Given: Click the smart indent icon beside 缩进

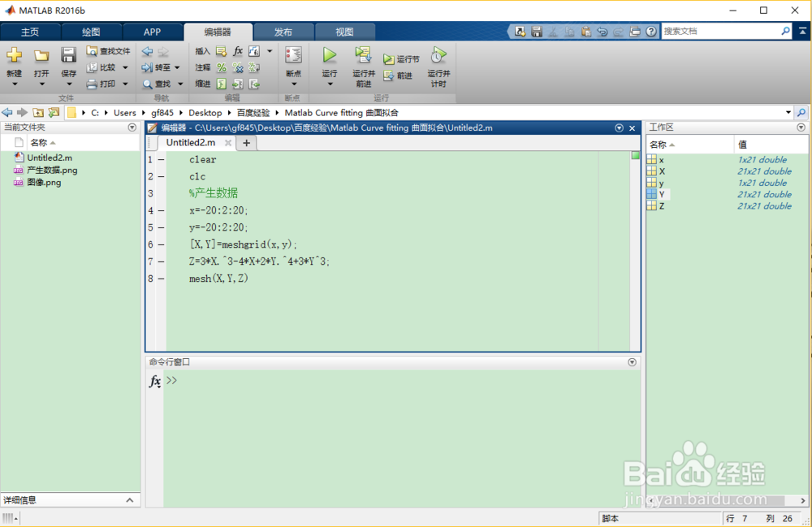Looking at the screenshot, I should (x=221, y=84).
